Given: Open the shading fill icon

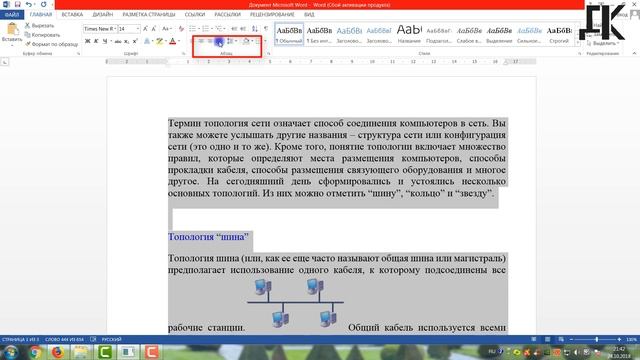Looking at the screenshot, I should point(246,41).
